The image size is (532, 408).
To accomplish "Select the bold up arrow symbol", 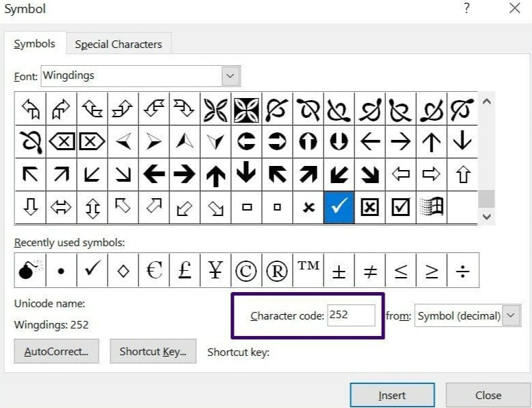I will tap(215, 174).
